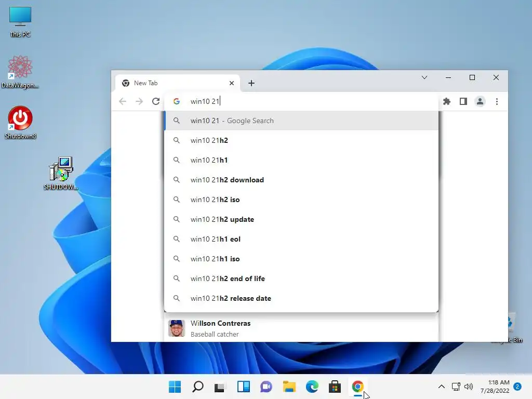Click the Chrome forward arrow button
This screenshot has height=399, width=532.
[139, 101]
